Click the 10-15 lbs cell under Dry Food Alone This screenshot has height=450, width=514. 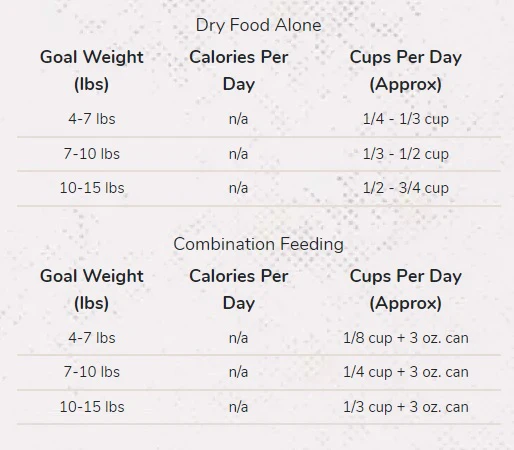point(92,188)
